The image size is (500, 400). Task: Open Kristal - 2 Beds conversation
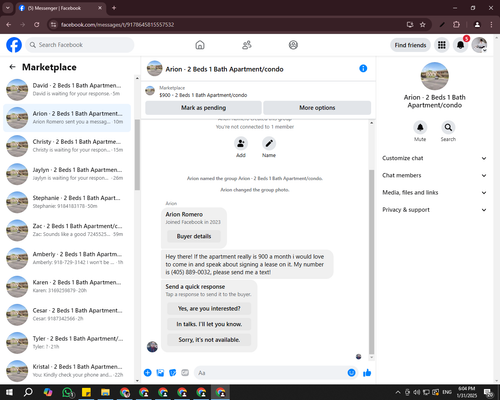pyautogui.click(x=67, y=370)
